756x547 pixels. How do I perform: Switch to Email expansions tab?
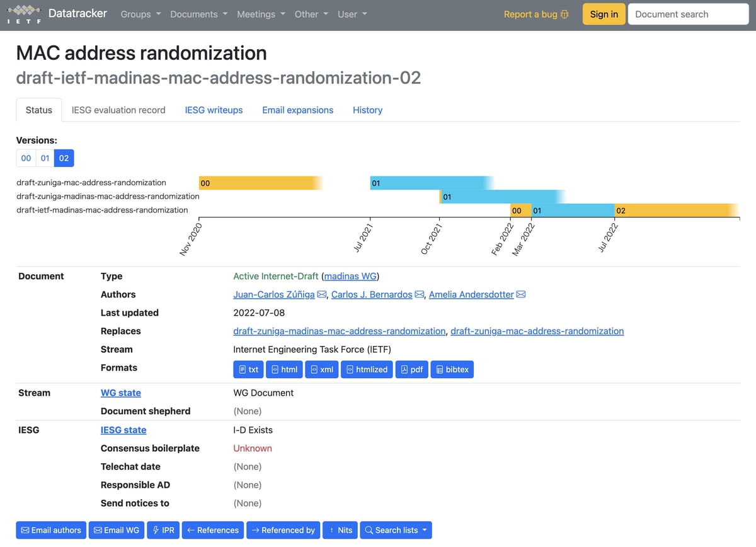click(298, 110)
